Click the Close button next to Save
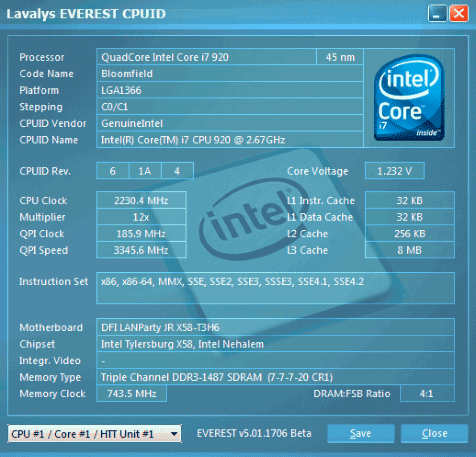The height and width of the screenshot is (457, 476). coord(434,433)
